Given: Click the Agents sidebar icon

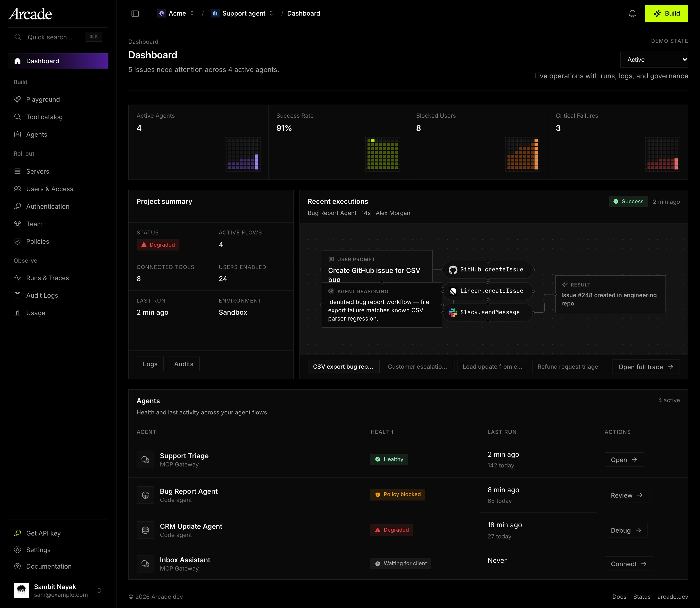Looking at the screenshot, I should [x=18, y=134].
